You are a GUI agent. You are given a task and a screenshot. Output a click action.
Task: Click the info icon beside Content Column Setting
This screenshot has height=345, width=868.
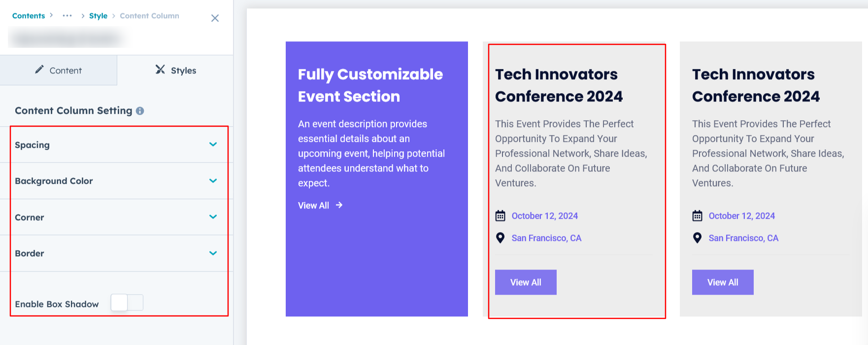[x=140, y=111]
